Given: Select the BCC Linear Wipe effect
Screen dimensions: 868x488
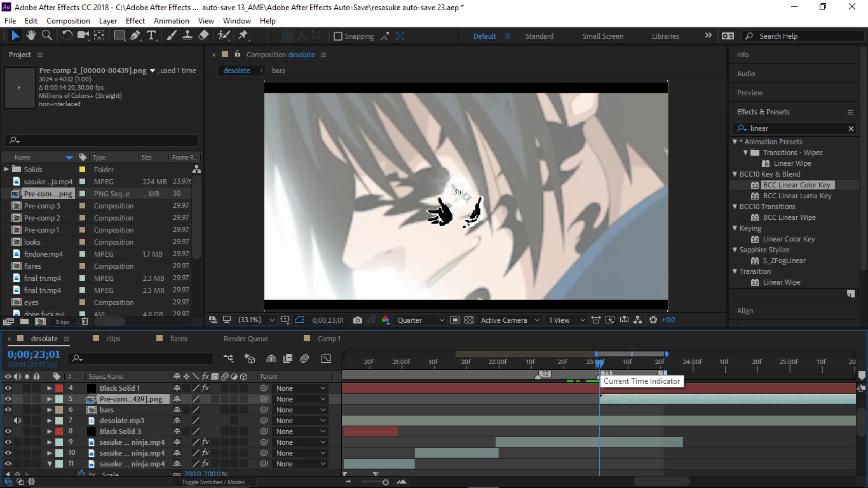Looking at the screenshot, I should (789, 217).
